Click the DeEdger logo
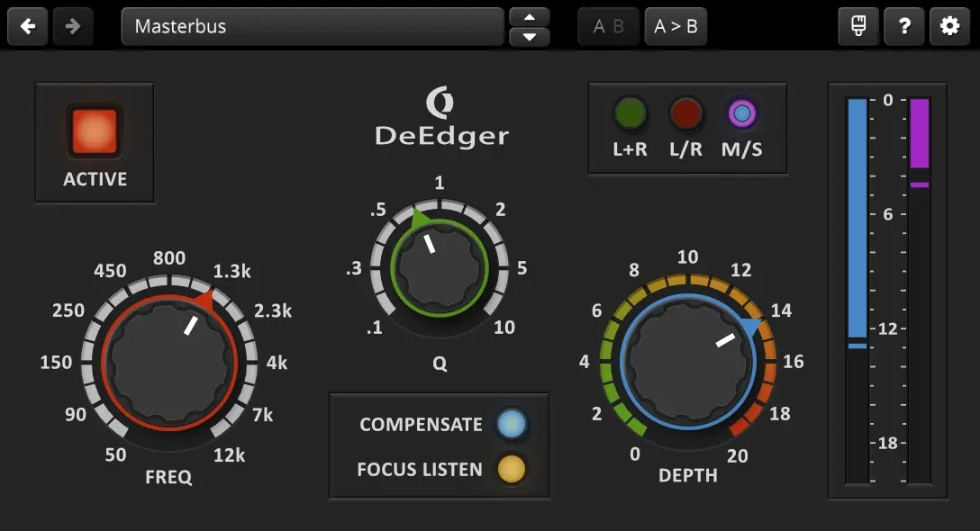Screen dimensions: 980x531 tap(441, 118)
